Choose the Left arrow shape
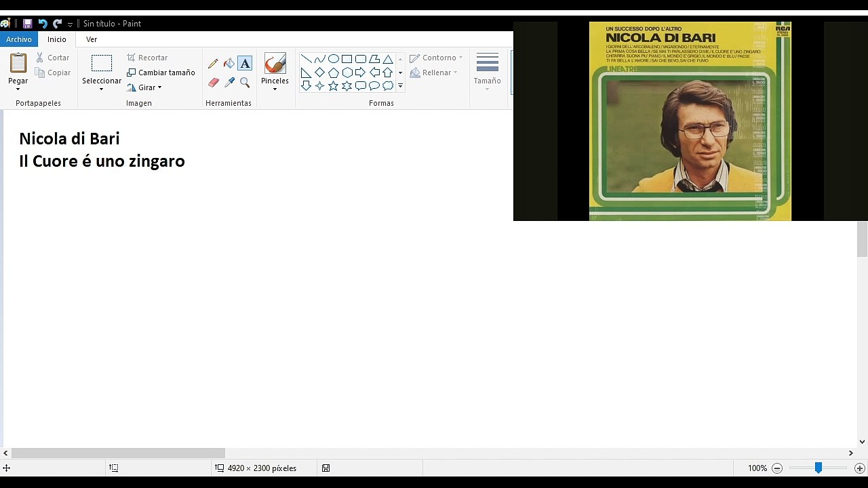The image size is (868, 488). pos(374,73)
